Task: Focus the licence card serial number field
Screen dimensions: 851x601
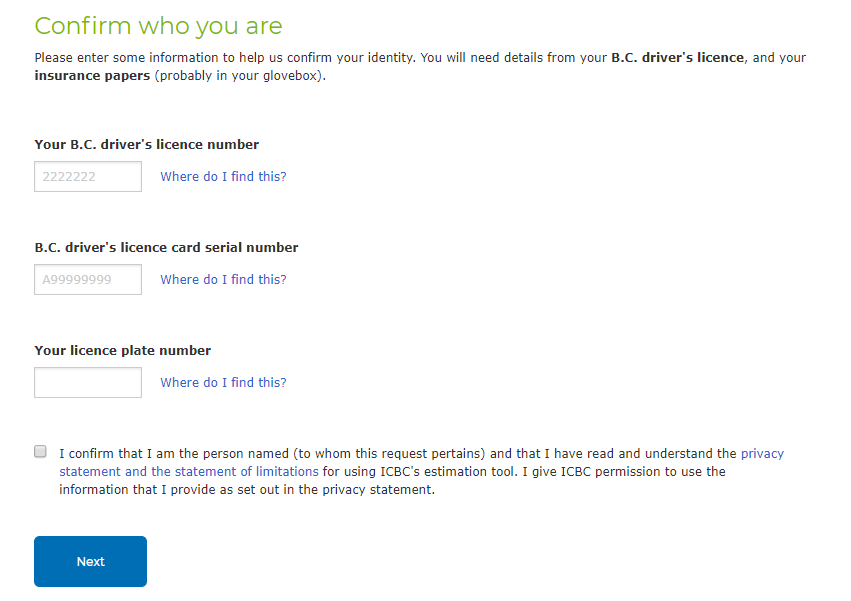Action: point(88,280)
